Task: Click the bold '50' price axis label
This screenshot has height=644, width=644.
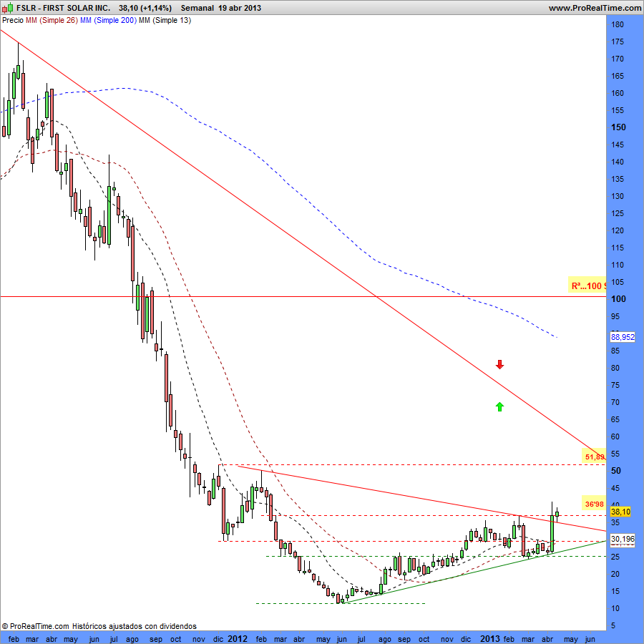Action: pos(616,471)
